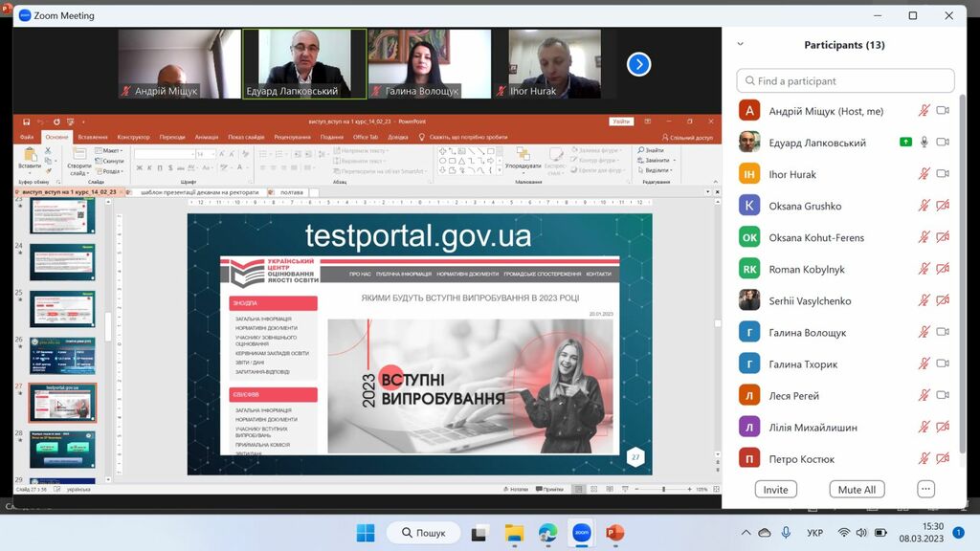Screen dimensions: 980x551
Task: Collapse the Participants panel using the chevron
Action: tap(740, 44)
